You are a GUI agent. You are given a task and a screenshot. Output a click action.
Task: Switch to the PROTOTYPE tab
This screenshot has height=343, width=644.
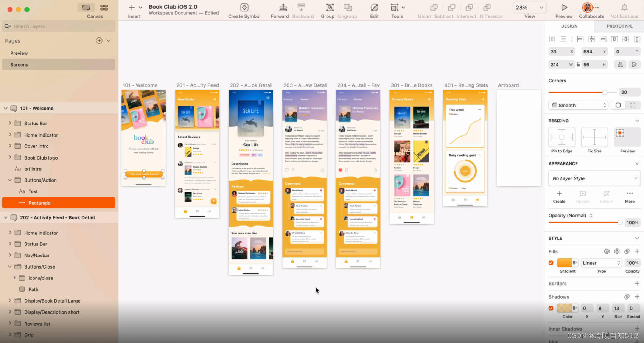[619, 26]
